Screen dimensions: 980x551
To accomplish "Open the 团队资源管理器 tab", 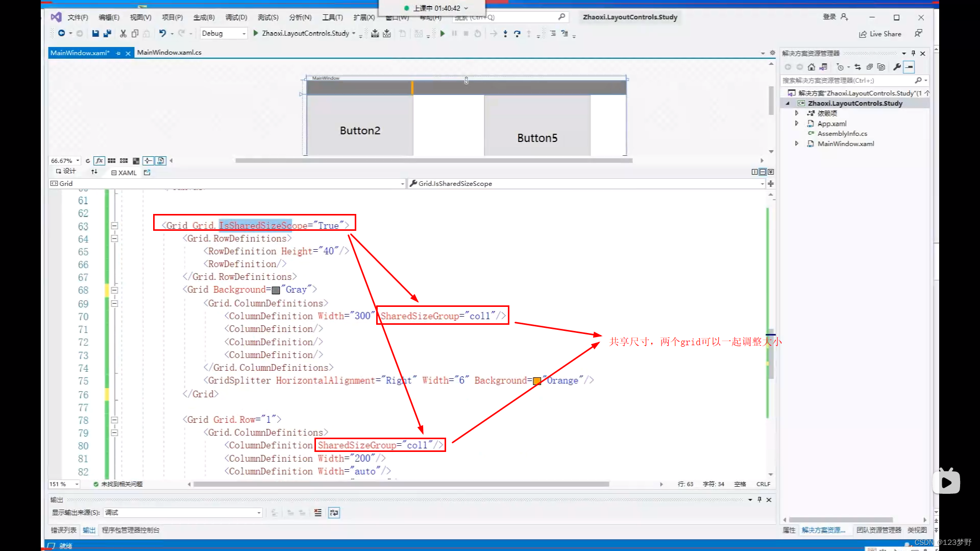I will click(878, 530).
